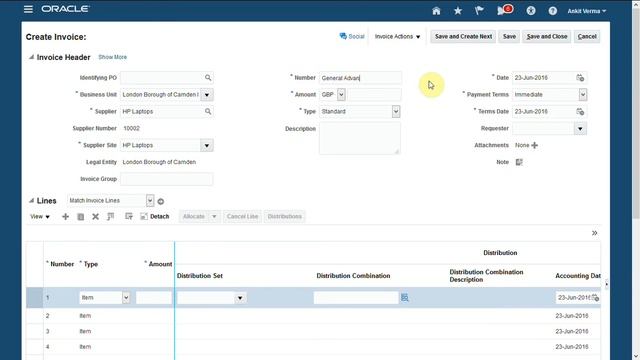Click the Cancel button
Viewport: 640px width, 360px height.
[587, 36]
